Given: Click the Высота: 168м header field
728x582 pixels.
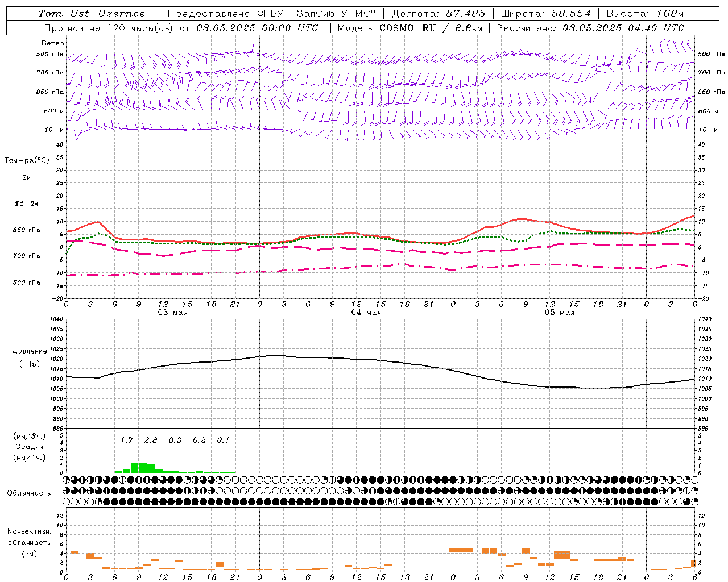Looking at the screenshot, I should [x=645, y=14].
